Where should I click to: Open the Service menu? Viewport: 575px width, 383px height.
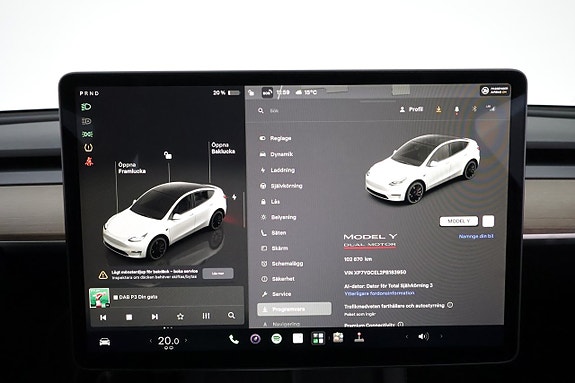(276, 294)
